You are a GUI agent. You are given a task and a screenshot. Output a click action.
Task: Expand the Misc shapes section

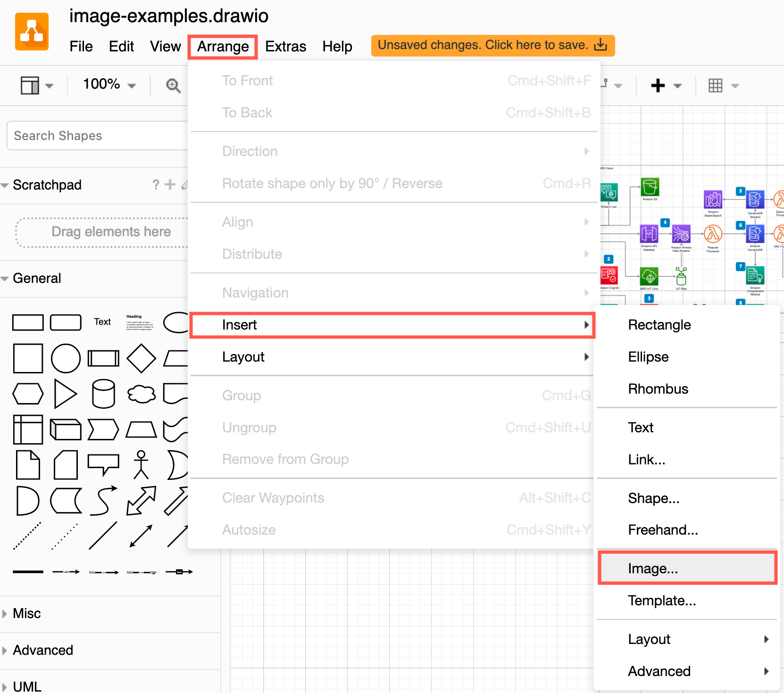tap(26, 613)
